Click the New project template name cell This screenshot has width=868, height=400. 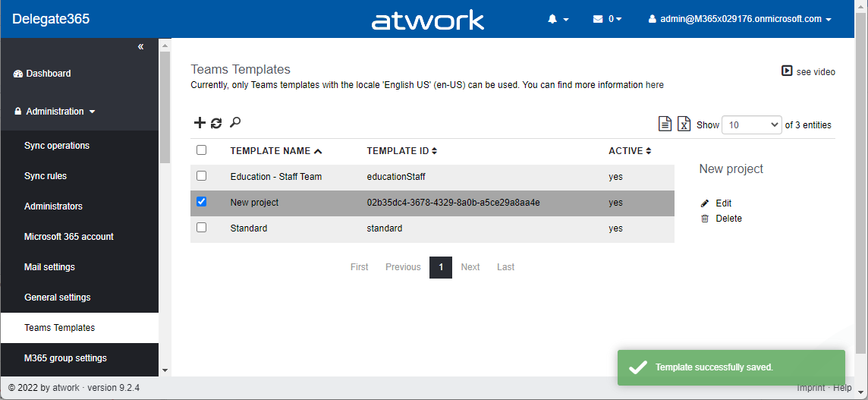254,203
